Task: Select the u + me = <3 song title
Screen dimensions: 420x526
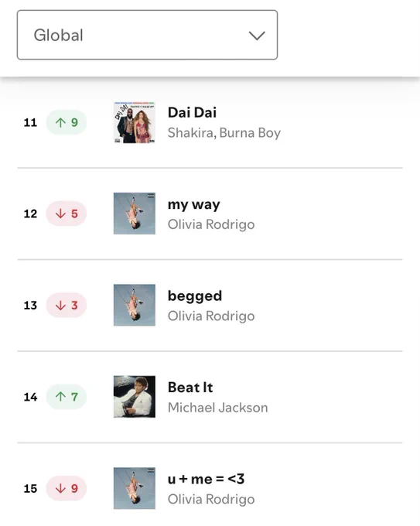Action: (x=206, y=479)
